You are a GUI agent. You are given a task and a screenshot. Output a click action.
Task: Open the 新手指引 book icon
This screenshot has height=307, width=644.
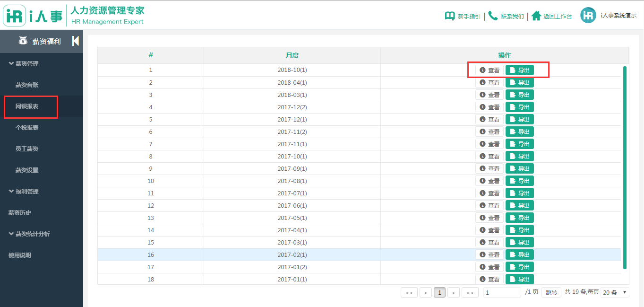click(x=450, y=16)
